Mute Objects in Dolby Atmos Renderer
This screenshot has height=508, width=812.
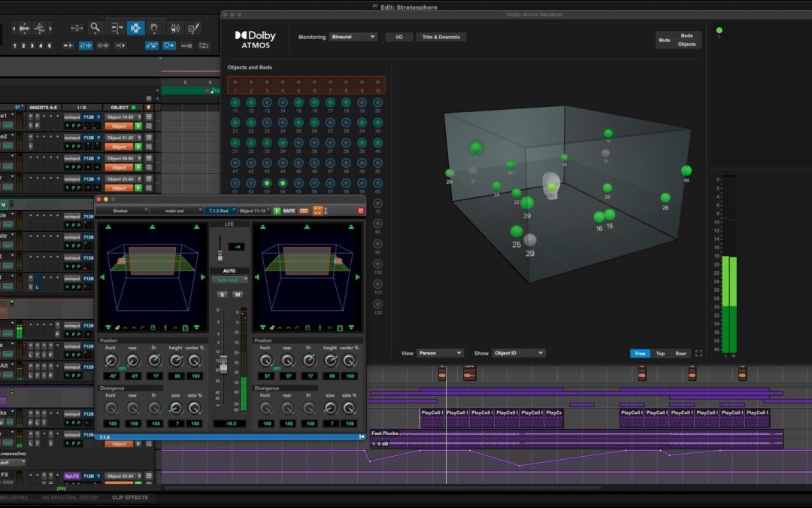tap(686, 44)
